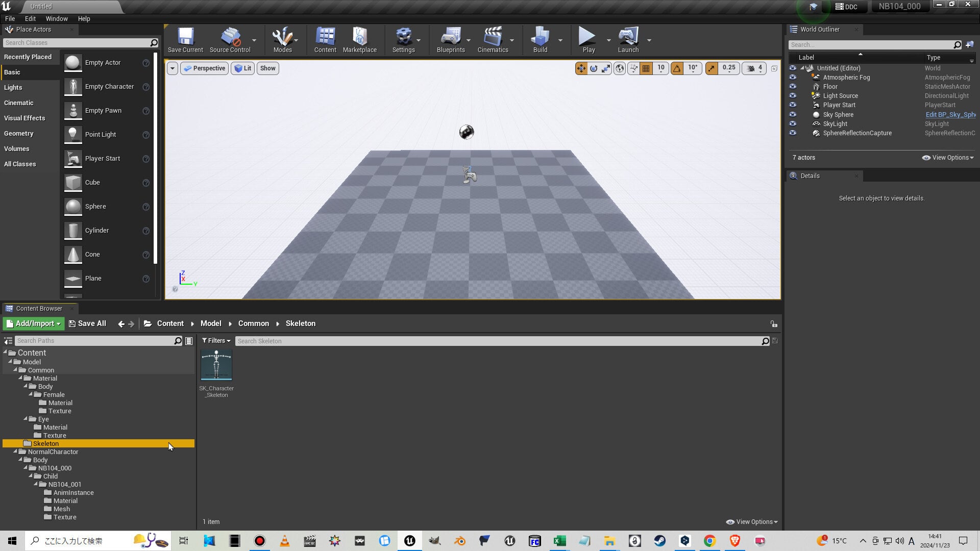Image resolution: width=980 pixels, height=551 pixels.
Task: Expand the Play options dropdown arrow
Action: pos(608,40)
